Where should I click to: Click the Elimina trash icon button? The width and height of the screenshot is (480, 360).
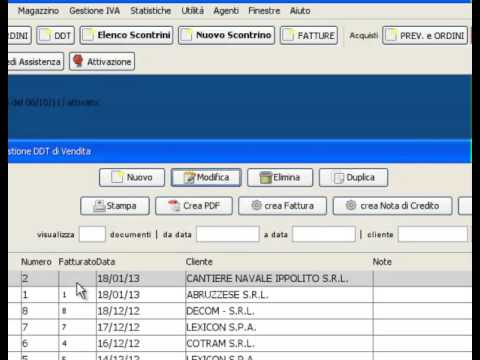coord(280,177)
